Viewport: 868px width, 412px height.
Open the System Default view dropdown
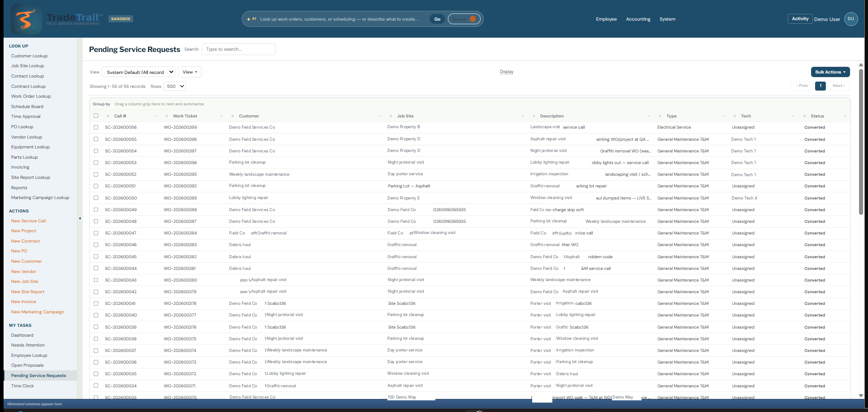pos(139,72)
